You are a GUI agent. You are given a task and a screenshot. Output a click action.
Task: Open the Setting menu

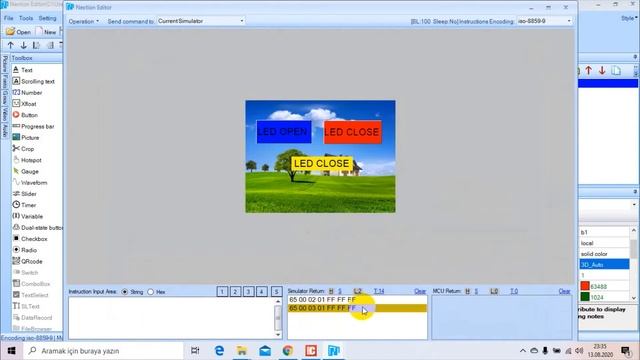pos(47,18)
